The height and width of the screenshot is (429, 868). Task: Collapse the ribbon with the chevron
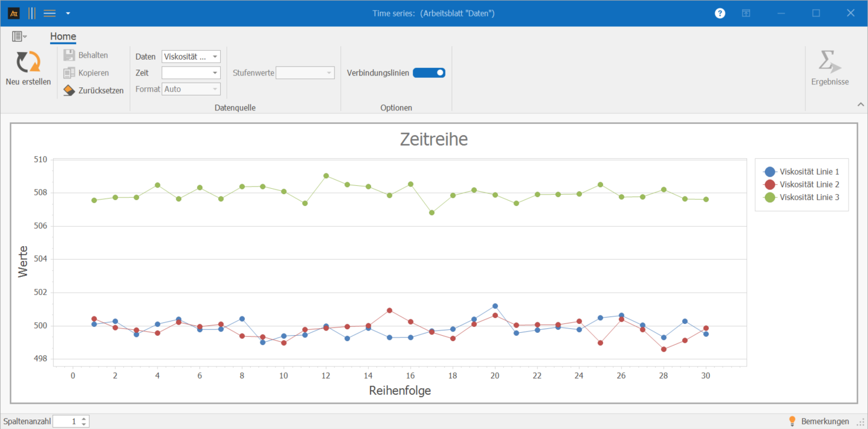[x=860, y=104]
